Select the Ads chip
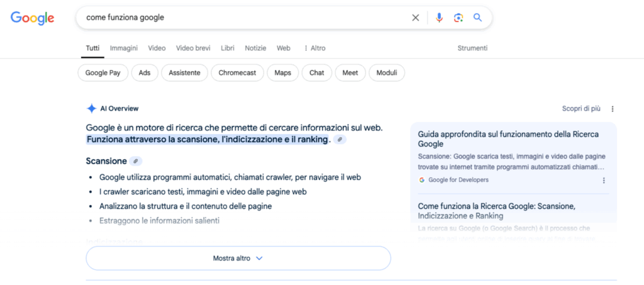Screen dimensions: 644x285 click(x=145, y=73)
